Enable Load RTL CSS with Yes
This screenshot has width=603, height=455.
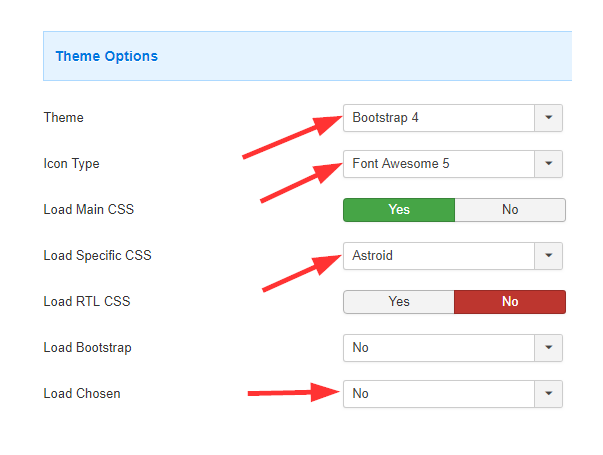click(399, 302)
